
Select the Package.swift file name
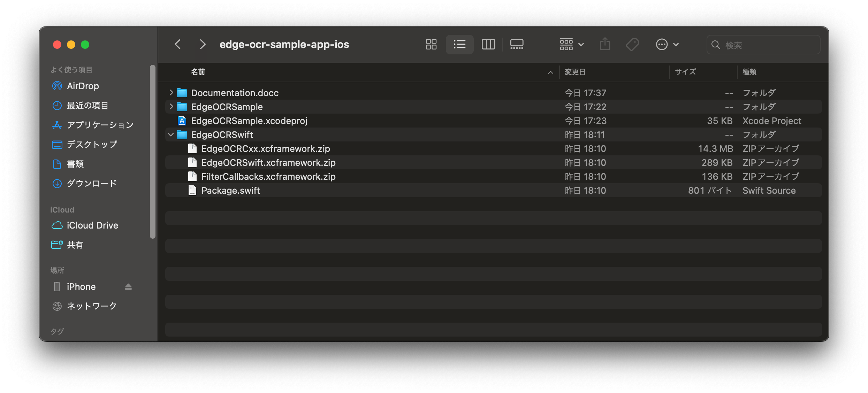[x=230, y=191]
